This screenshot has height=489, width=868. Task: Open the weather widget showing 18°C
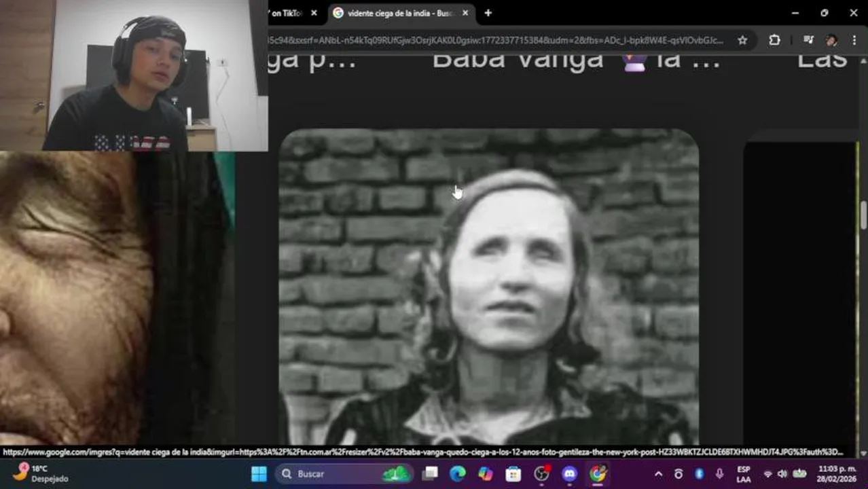coord(41,473)
